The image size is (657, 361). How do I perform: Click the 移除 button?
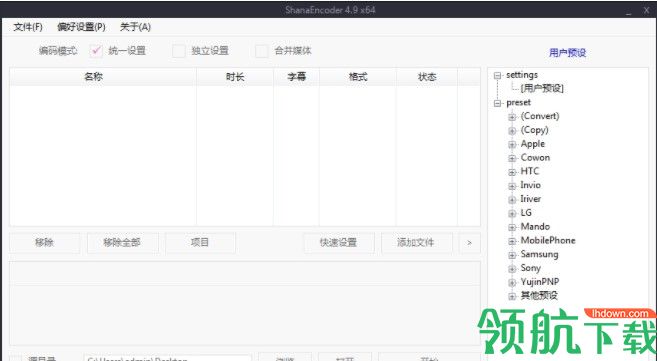click(44, 242)
